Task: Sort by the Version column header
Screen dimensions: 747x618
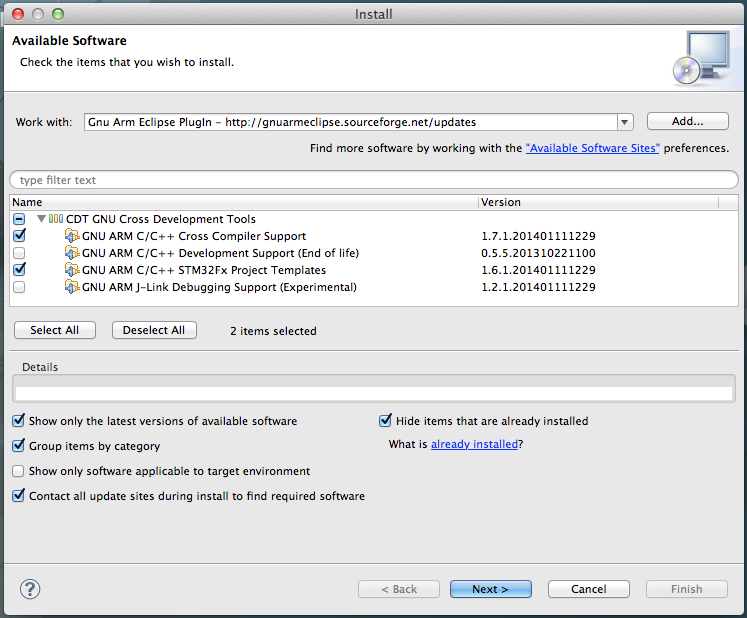Action: click(x=598, y=202)
